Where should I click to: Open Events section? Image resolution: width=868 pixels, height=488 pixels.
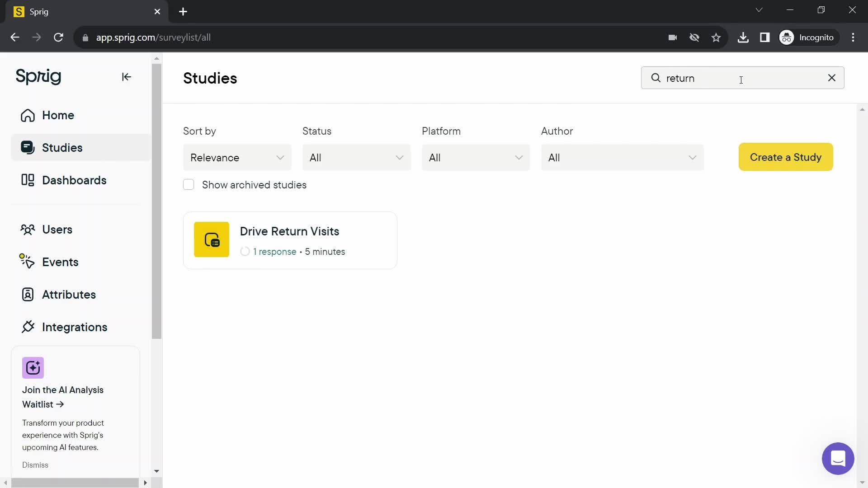[60, 262]
